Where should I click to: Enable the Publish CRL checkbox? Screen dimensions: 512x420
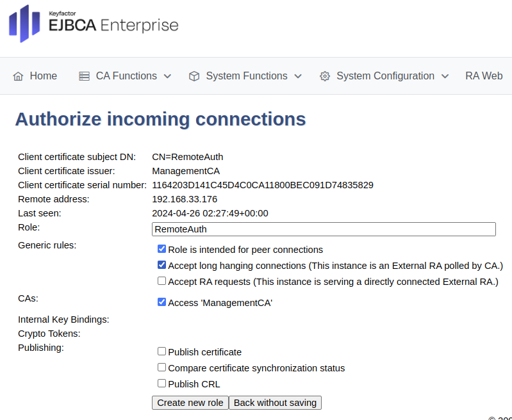(x=162, y=384)
